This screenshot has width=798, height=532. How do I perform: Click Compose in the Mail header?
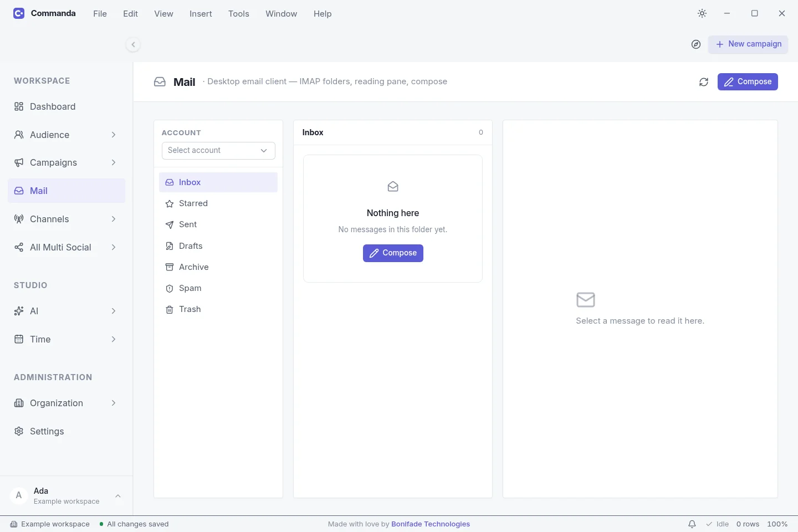pos(748,82)
